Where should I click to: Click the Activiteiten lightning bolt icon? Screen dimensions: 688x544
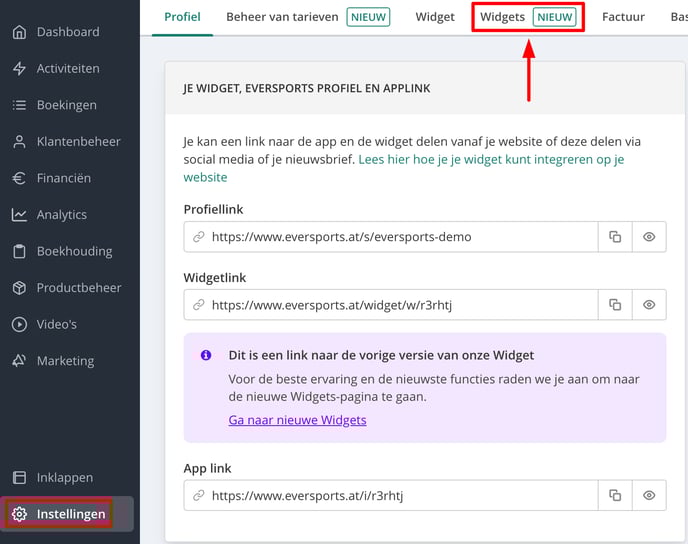coord(19,68)
